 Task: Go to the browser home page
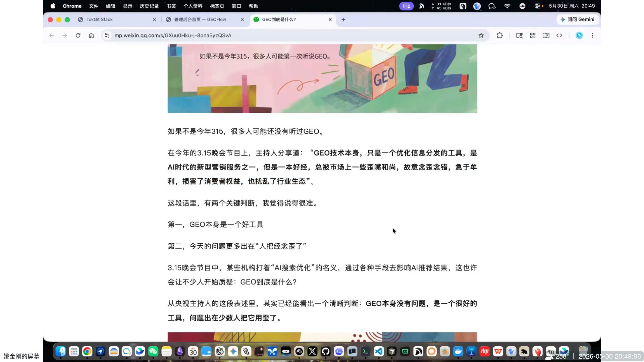click(x=91, y=36)
